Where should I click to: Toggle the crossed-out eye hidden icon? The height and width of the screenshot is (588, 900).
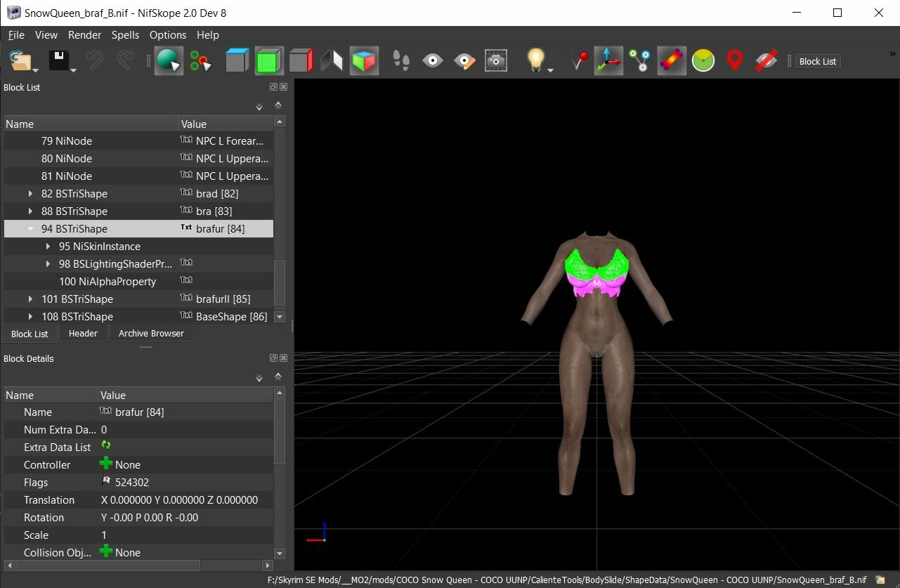pyautogui.click(x=766, y=60)
